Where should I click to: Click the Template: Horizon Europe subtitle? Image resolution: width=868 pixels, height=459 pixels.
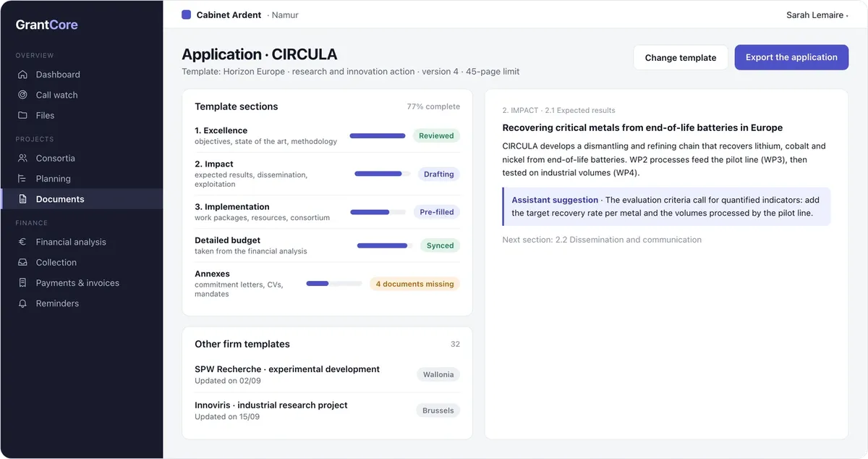(351, 72)
